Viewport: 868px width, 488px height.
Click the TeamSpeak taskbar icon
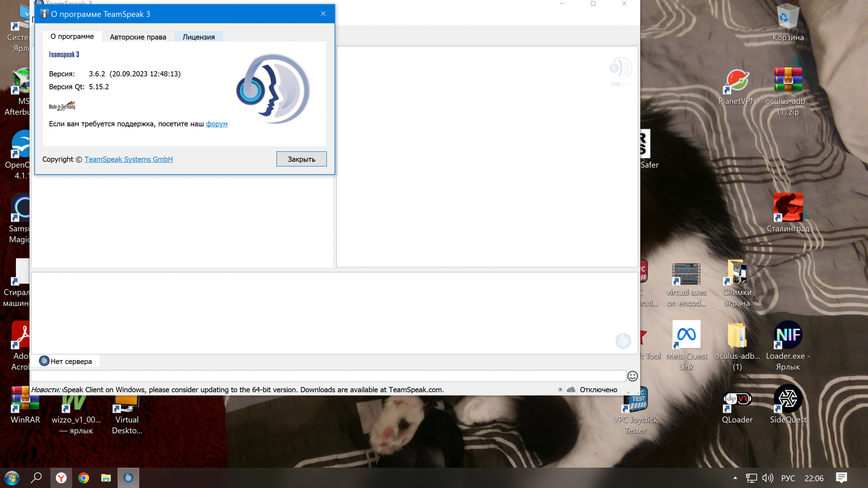click(128, 478)
